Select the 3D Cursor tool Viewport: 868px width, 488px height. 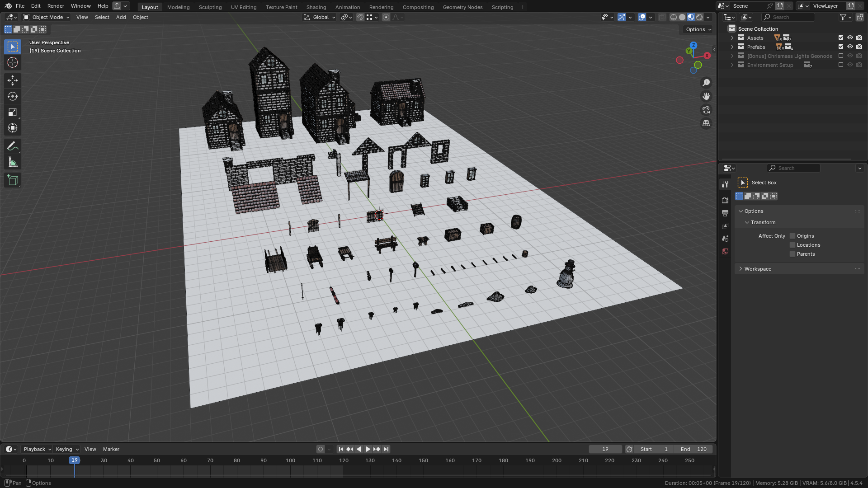tap(13, 62)
